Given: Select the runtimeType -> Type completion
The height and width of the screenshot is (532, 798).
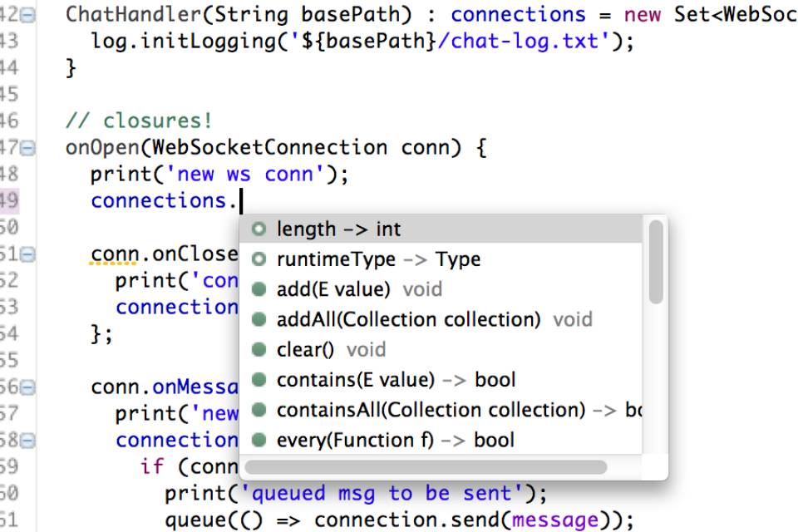Looking at the screenshot, I should (x=441, y=259).
